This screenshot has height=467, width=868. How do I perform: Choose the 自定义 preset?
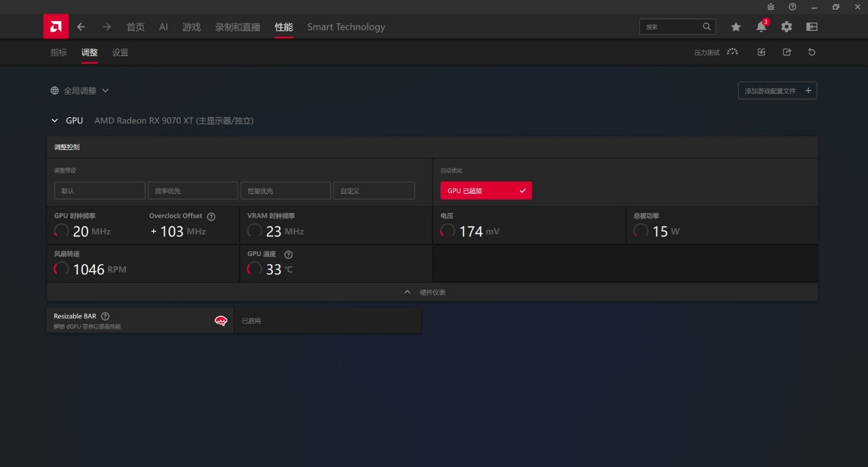[374, 190]
